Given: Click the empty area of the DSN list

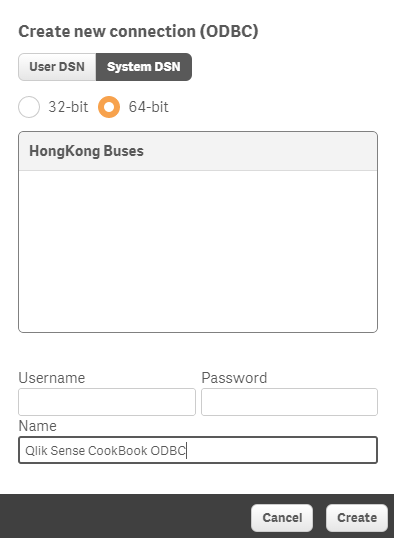Looking at the screenshot, I should click(x=198, y=251).
